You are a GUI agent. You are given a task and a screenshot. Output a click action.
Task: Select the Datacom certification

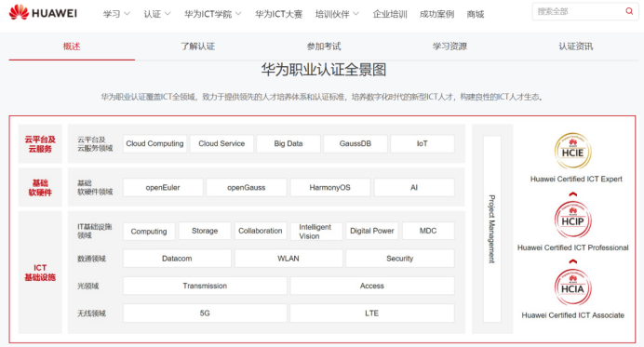[x=177, y=259]
